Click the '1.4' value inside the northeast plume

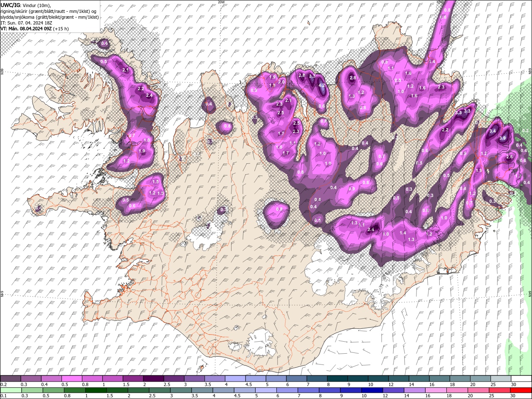coord(432,62)
